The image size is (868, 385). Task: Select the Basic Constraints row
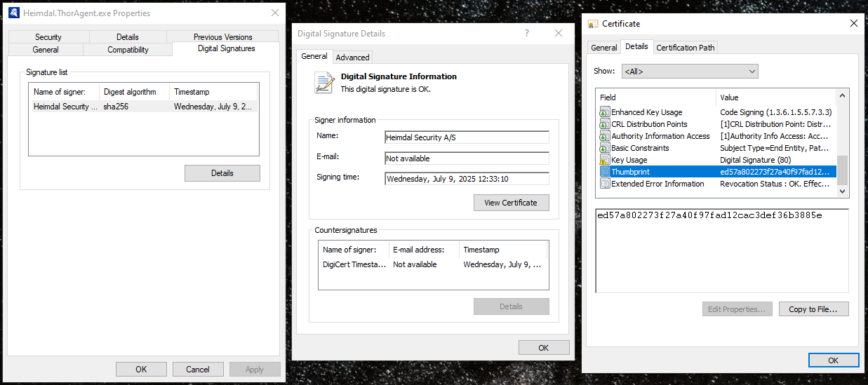(x=717, y=148)
